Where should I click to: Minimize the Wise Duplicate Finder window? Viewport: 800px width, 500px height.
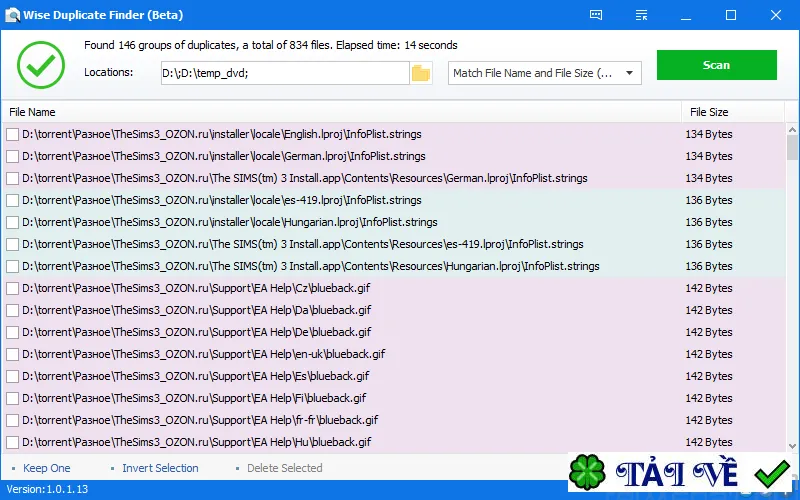coord(686,15)
